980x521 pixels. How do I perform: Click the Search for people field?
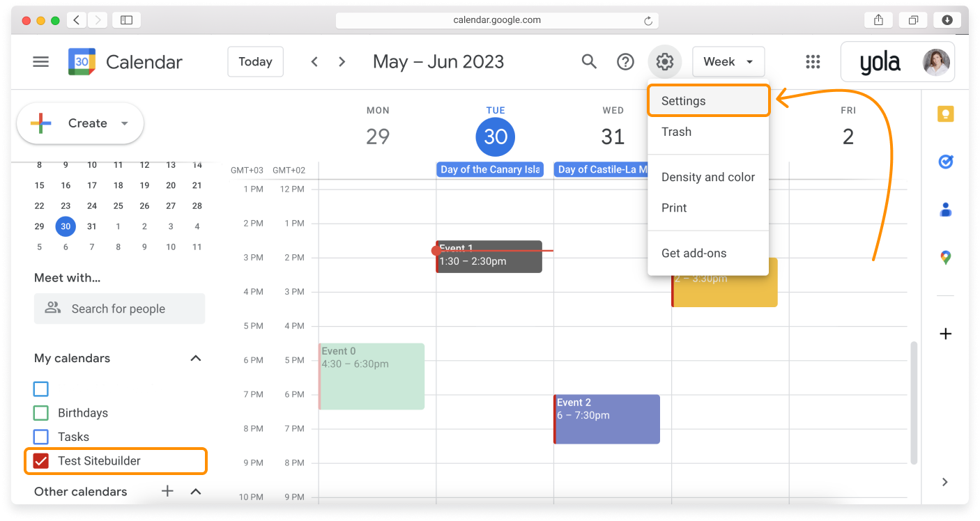pyautogui.click(x=119, y=309)
